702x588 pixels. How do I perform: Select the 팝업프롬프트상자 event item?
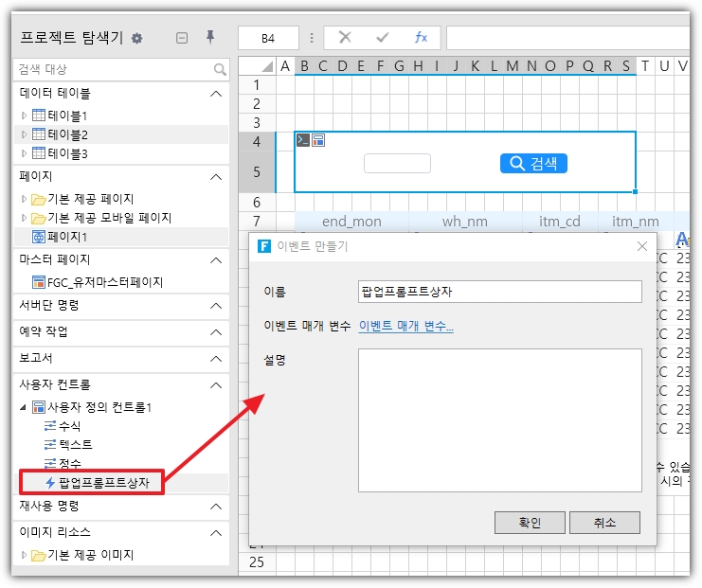click(102, 483)
